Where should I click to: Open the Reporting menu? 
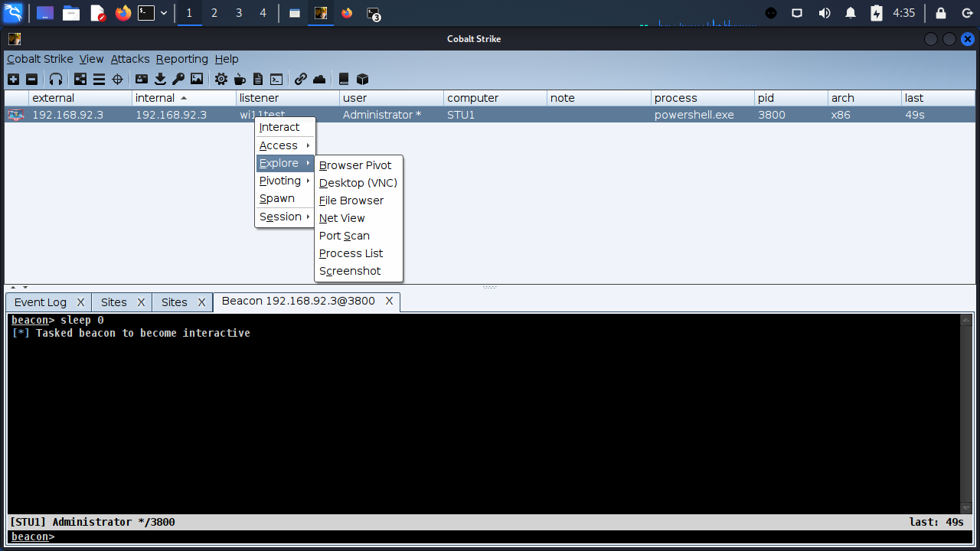pyautogui.click(x=182, y=59)
